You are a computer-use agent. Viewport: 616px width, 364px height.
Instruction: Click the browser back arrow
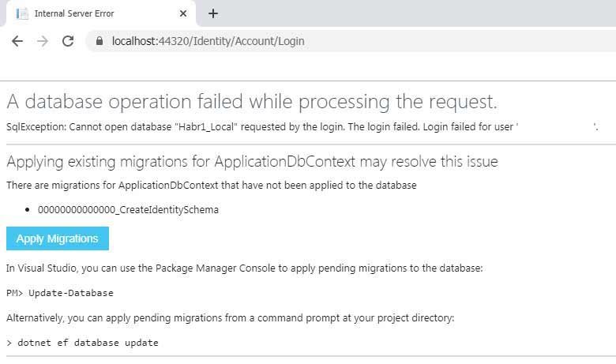point(17,41)
